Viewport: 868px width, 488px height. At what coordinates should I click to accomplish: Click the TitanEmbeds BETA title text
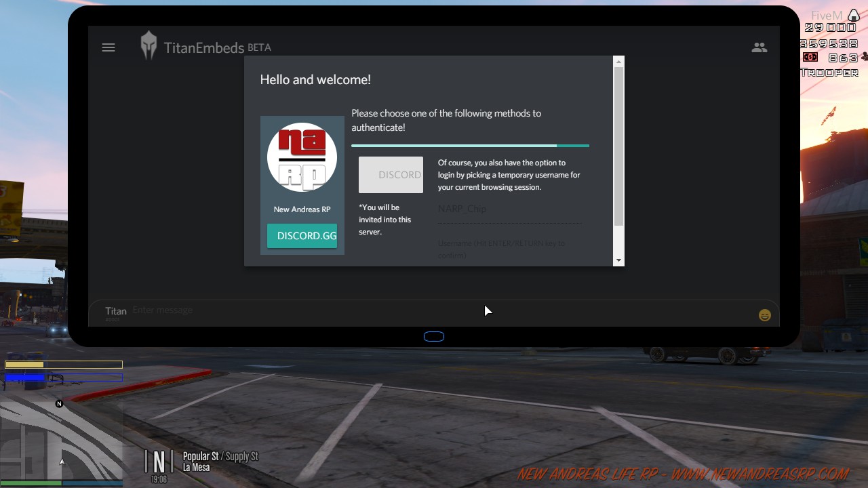218,47
